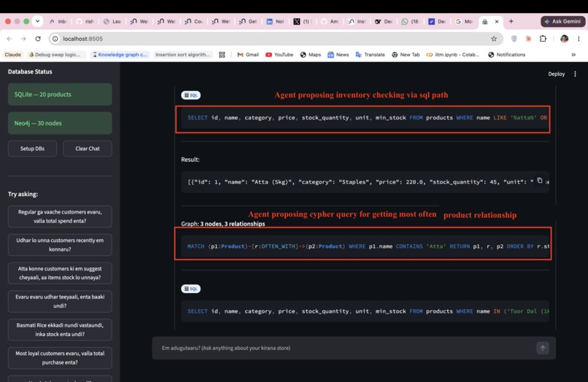
Task: Open the Knowledge graph bookmark
Action: (120, 55)
